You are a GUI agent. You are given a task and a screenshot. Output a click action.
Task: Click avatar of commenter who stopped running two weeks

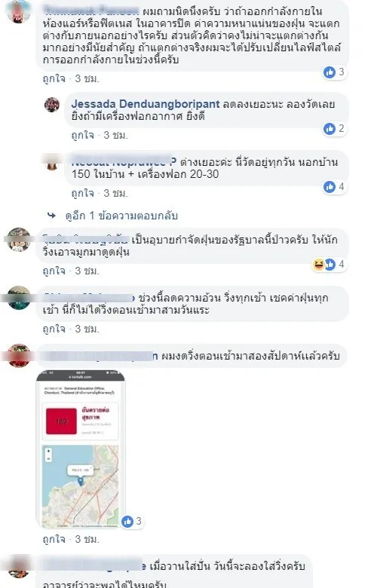(19, 356)
